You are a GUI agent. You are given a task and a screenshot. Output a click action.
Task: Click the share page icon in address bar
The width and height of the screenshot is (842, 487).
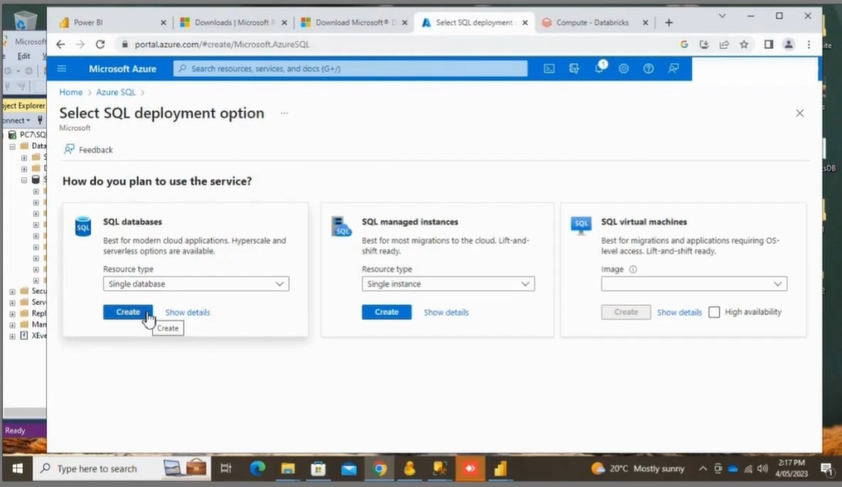point(724,45)
